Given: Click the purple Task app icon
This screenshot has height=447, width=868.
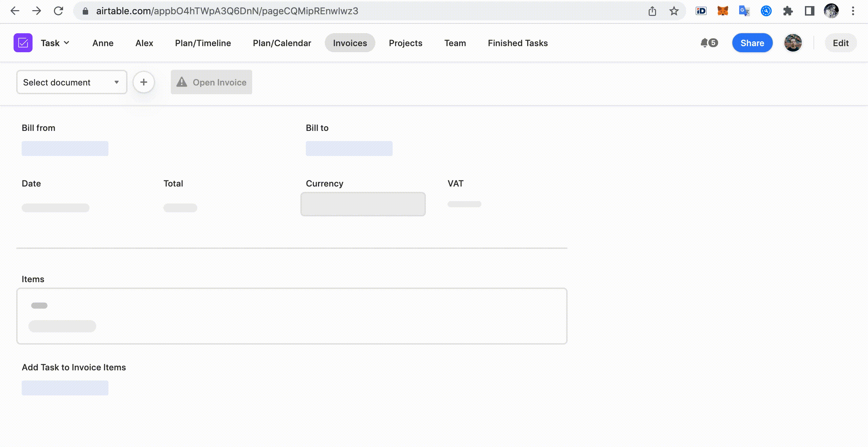Looking at the screenshot, I should 22,43.
